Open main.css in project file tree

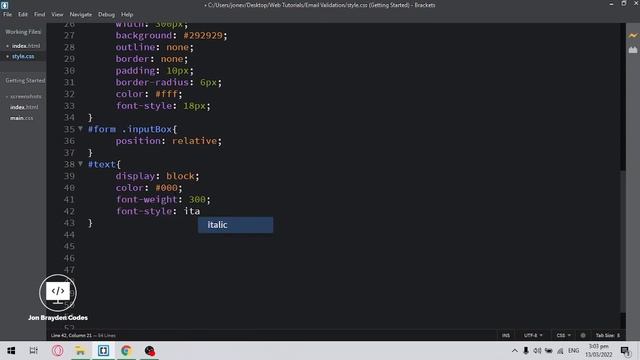click(x=21, y=118)
